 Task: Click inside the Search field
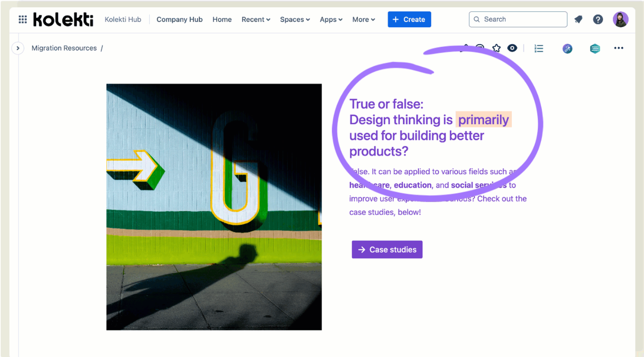pos(518,19)
